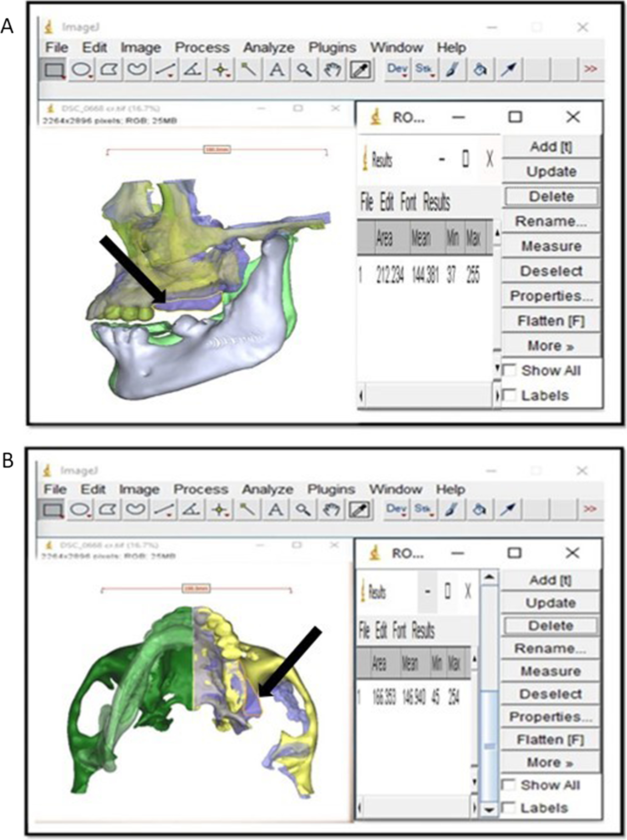Expand More » in panel B ROI Manager

coord(550,762)
